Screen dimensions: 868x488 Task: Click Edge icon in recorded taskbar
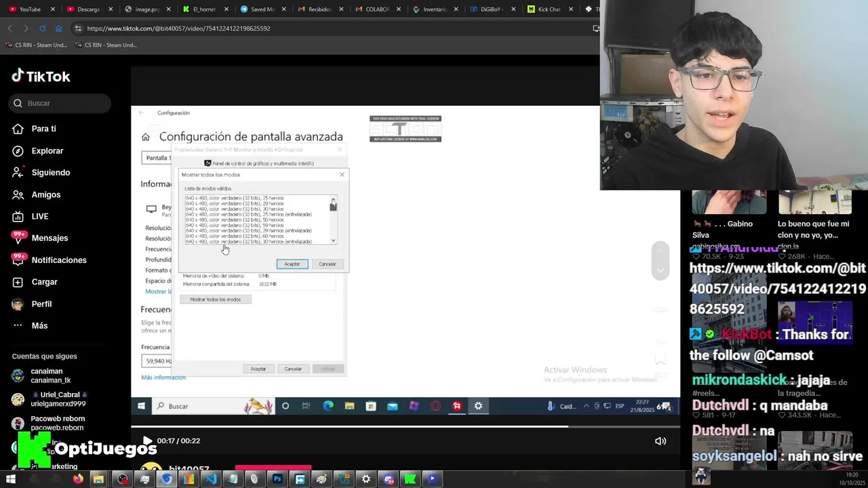click(x=328, y=406)
